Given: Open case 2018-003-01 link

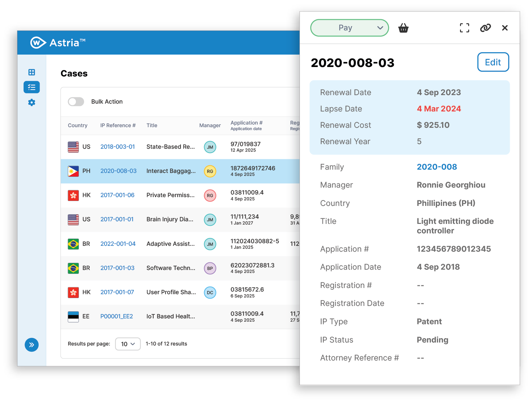Looking at the screenshot, I should click(x=117, y=147).
